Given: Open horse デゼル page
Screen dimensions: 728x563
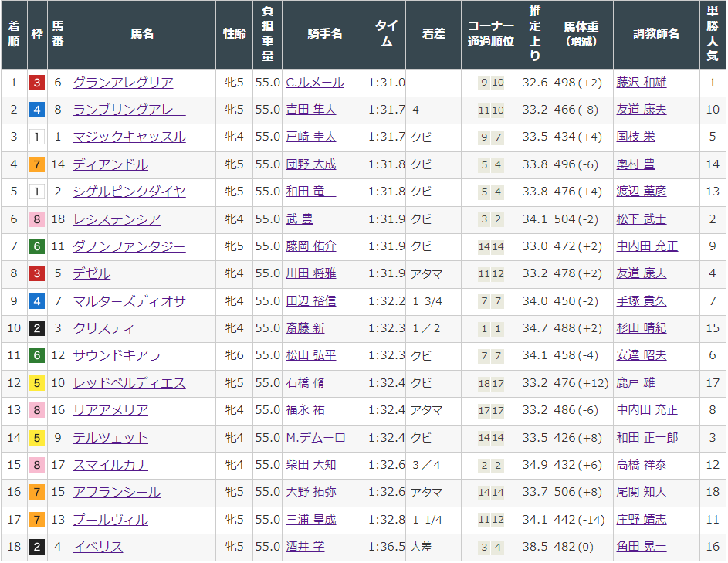Looking at the screenshot, I should (x=91, y=273).
